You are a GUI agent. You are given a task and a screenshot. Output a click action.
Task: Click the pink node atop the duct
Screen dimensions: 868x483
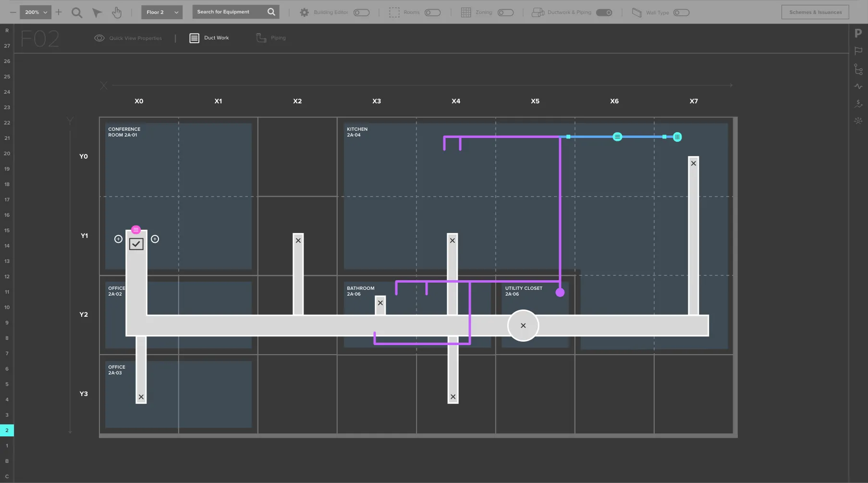point(136,230)
